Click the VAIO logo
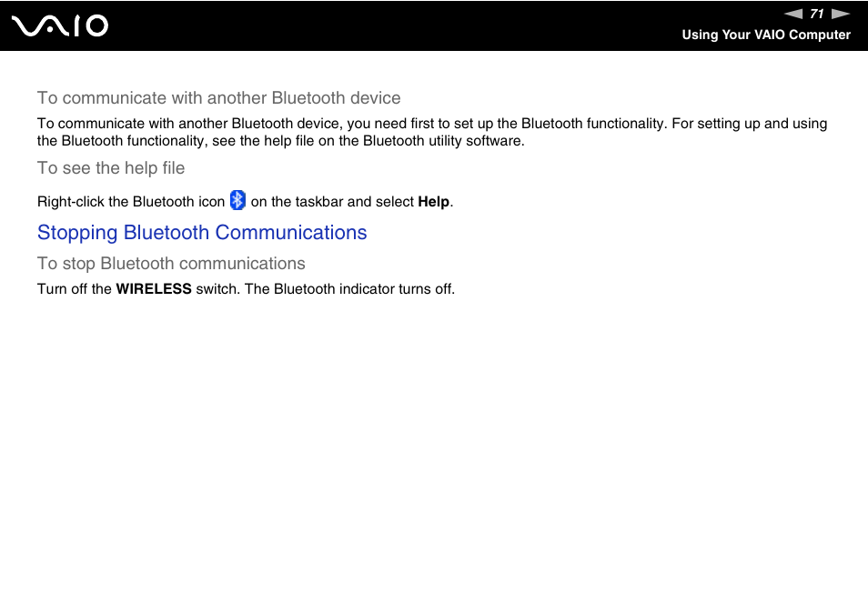This screenshot has width=868, height=613. [60, 26]
